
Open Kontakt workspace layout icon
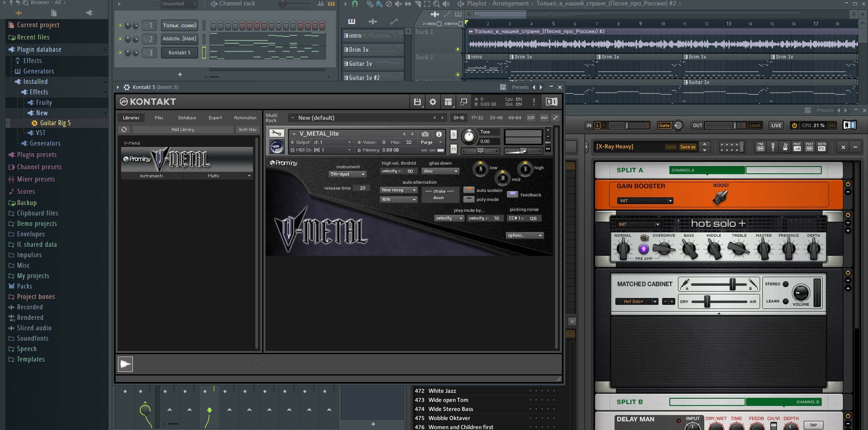(x=448, y=102)
